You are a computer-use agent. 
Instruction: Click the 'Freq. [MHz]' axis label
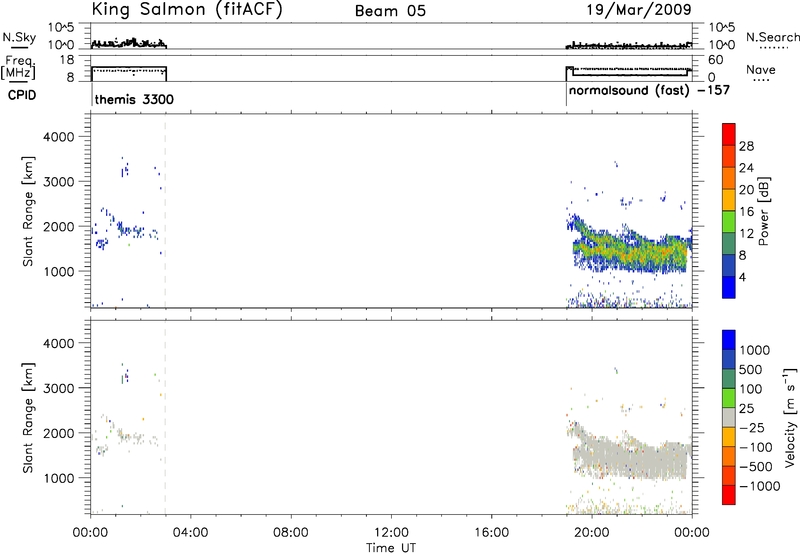tap(19, 67)
